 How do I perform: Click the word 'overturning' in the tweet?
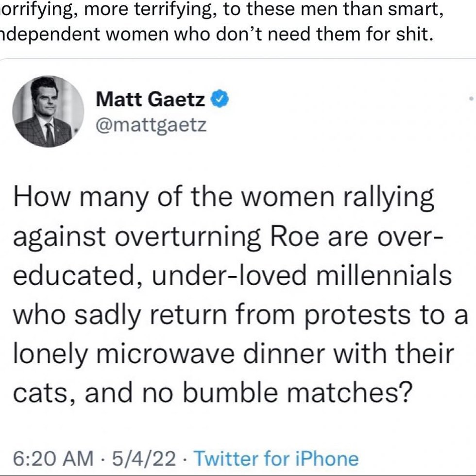coord(194,237)
